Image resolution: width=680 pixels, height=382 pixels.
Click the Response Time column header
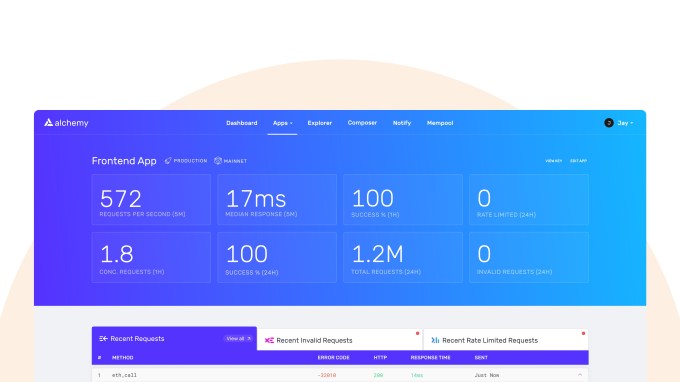point(430,358)
